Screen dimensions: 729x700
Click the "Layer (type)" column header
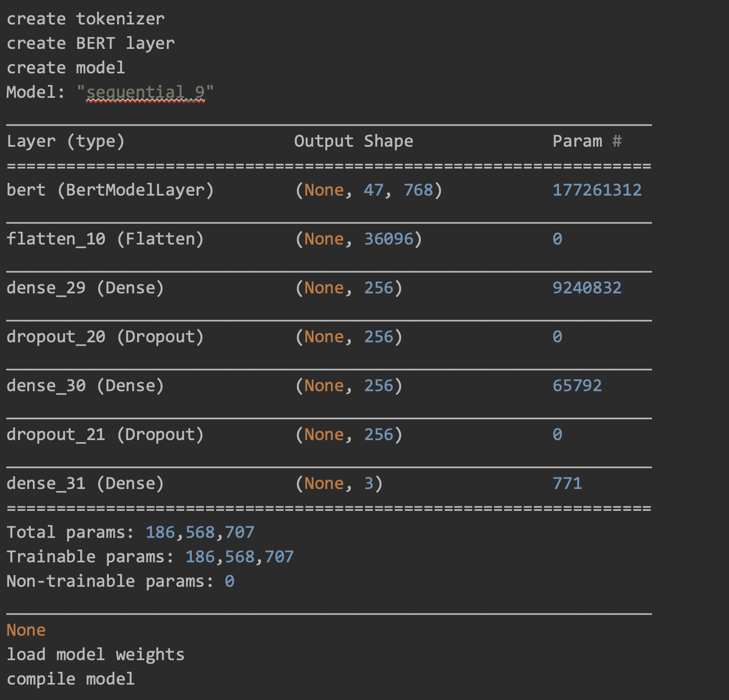tap(65, 141)
